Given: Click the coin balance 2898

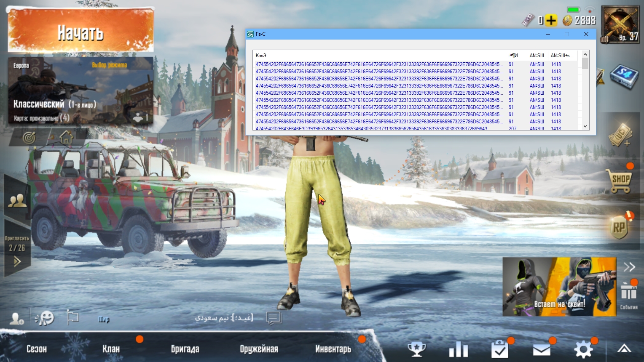Looking at the screenshot, I should pyautogui.click(x=580, y=20).
